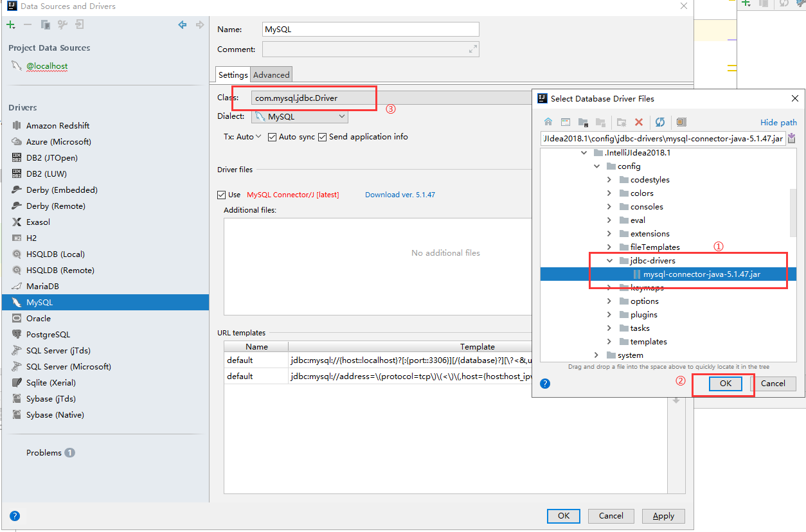Viewport: 806px width, 532px height.
Task: Switch to the Advanced tab
Action: [271, 75]
